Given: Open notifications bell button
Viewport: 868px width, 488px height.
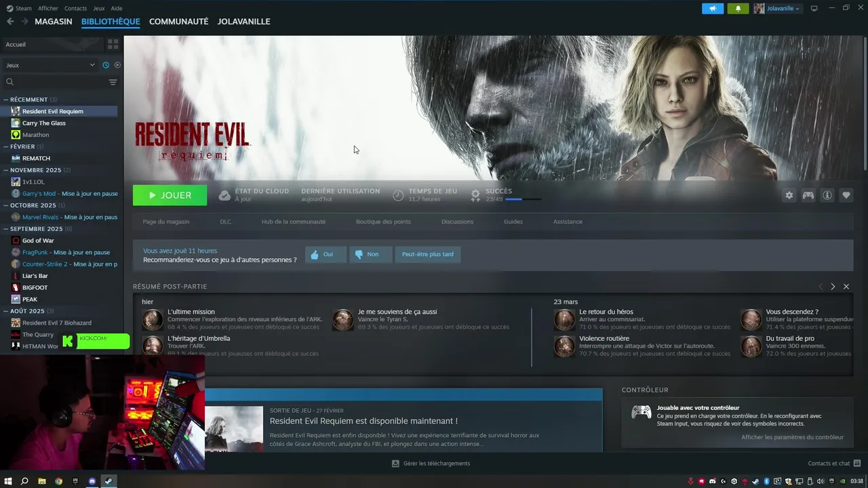Looking at the screenshot, I should pyautogui.click(x=738, y=8).
